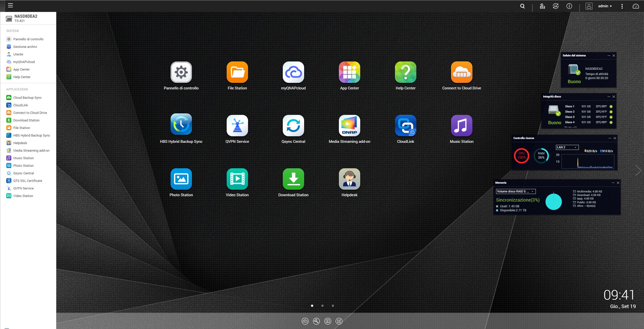This screenshot has width=644, height=329.
Task: Go to the second desktop page dot
Action: pyautogui.click(x=322, y=306)
